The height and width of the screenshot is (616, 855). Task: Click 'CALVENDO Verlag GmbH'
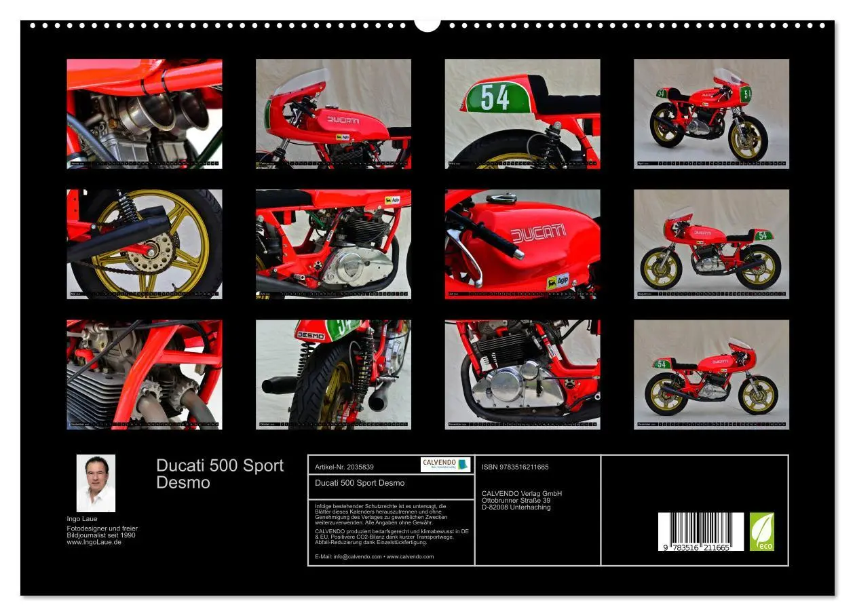[522, 493]
